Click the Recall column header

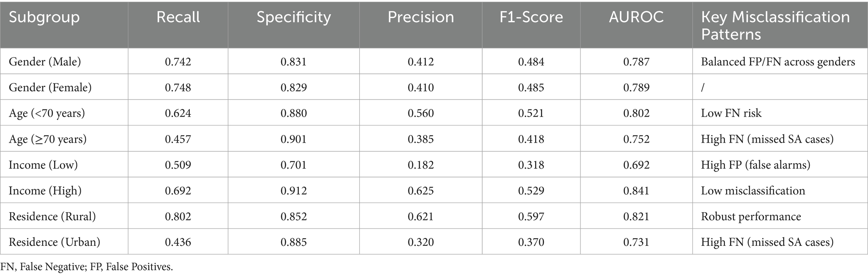point(178,17)
